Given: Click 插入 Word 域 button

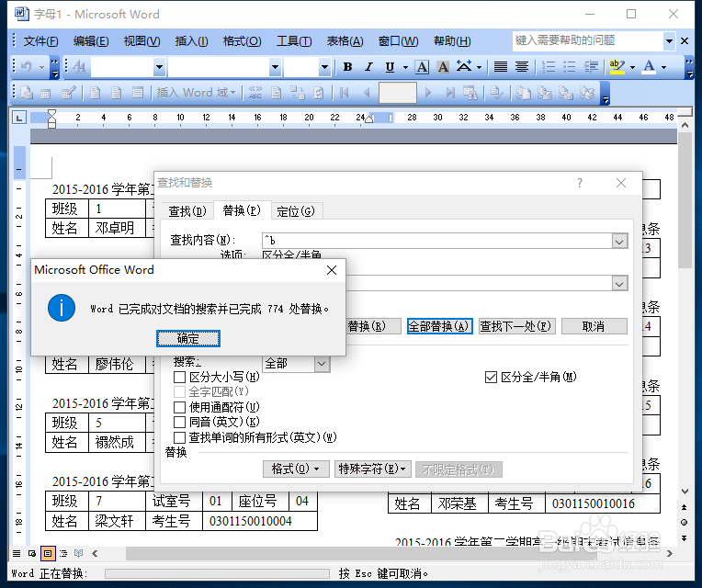Looking at the screenshot, I should coord(196,93).
